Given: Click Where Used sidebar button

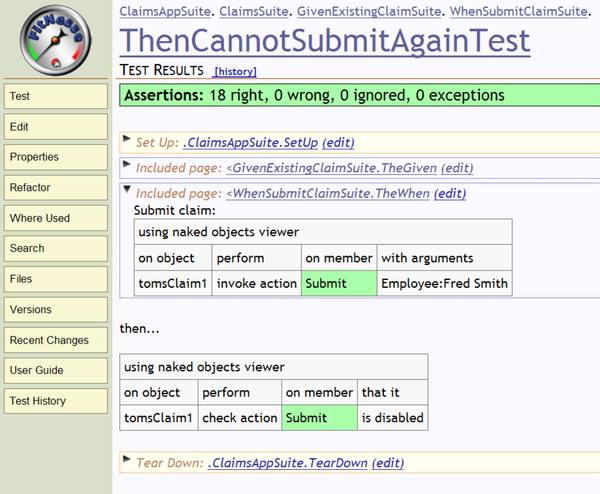Looking at the screenshot, I should click(x=55, y=218).
